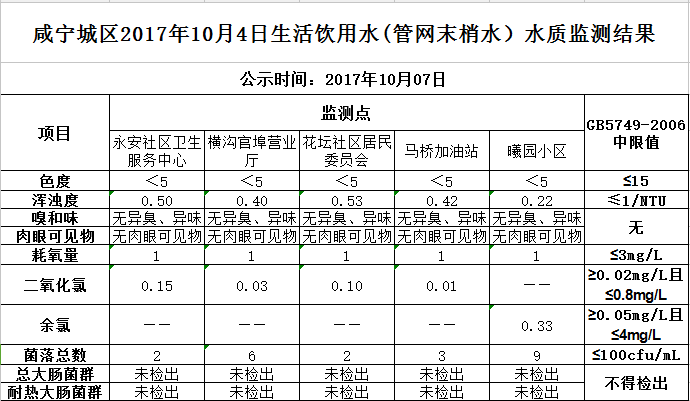Click the colony count value 9
Image resolution: width=690 pixels, height=401 pixels.
pos(536,355)
